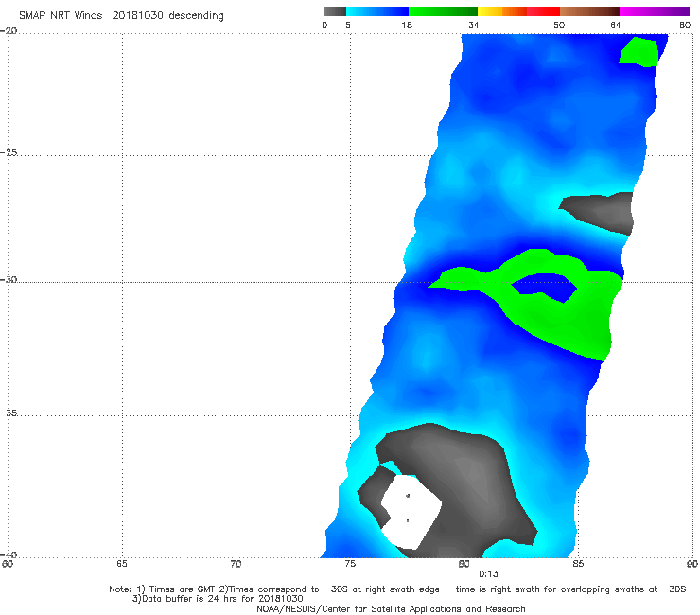Select the date '20181030' in the title
The height and width of the screenshot is (615, 700).
137,15
